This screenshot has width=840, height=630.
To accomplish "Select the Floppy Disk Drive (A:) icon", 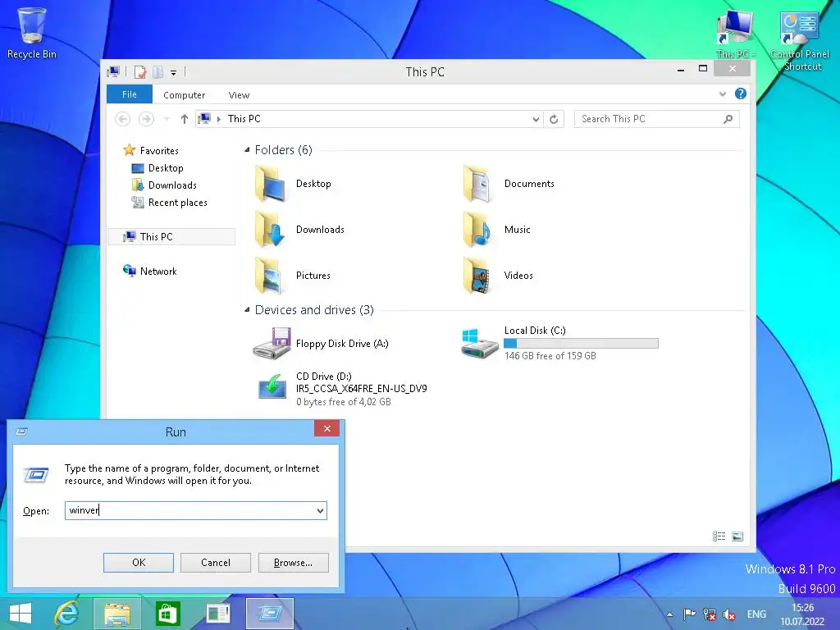I will tap(272, 343).
